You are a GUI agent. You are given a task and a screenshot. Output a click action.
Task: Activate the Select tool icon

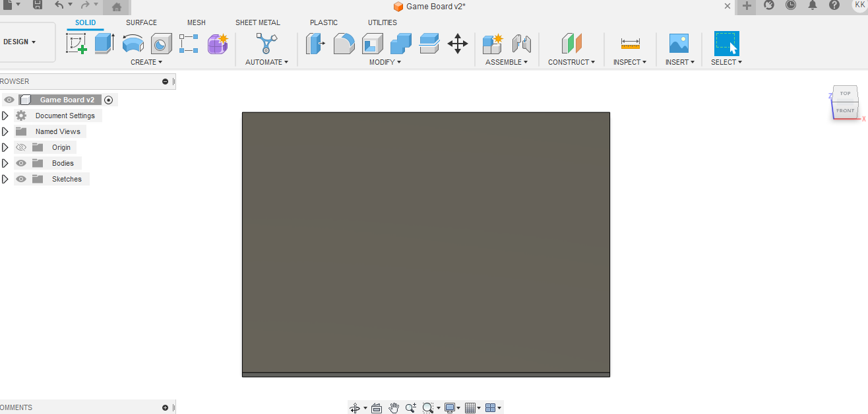726,44
